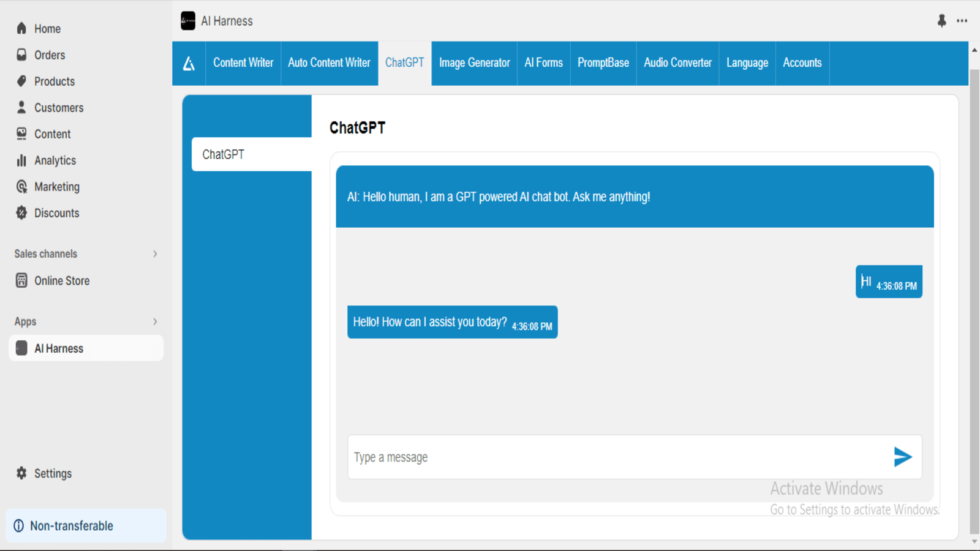Open the Content Writer tab
Image resolution: width=980 pixels, height=551 pixels.
tap(243, 63)
